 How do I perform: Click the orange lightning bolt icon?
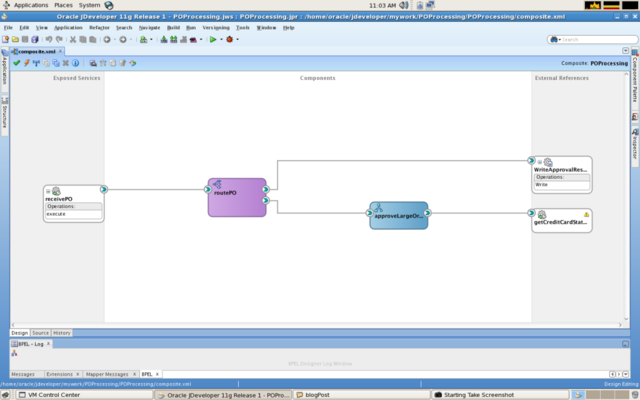coord(27,63)
